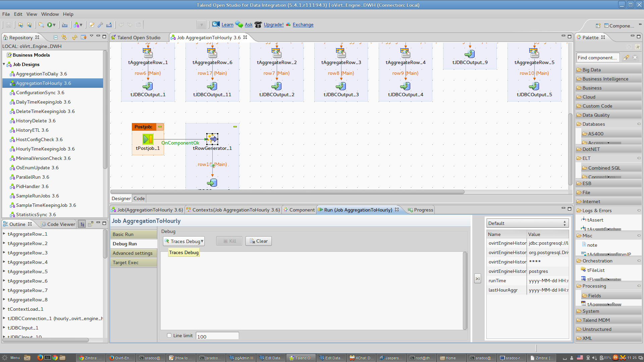Viewport: 644px width, 362px height.
Task: Click the tFileList component in Palette
Action: (x=596, y=270)
